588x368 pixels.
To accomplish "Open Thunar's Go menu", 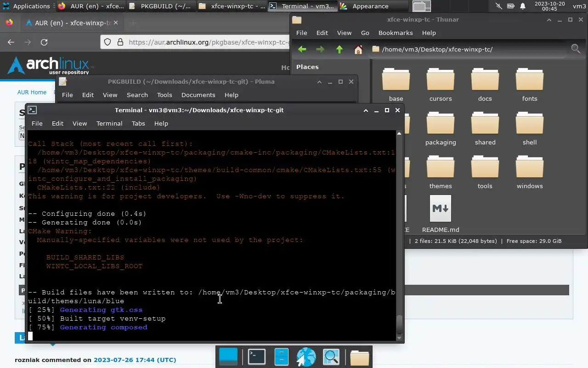I will point(365,33).
